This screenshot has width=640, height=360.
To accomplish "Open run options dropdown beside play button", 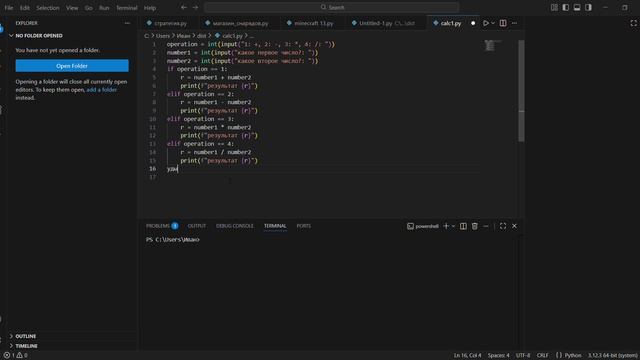I will 493,23.
